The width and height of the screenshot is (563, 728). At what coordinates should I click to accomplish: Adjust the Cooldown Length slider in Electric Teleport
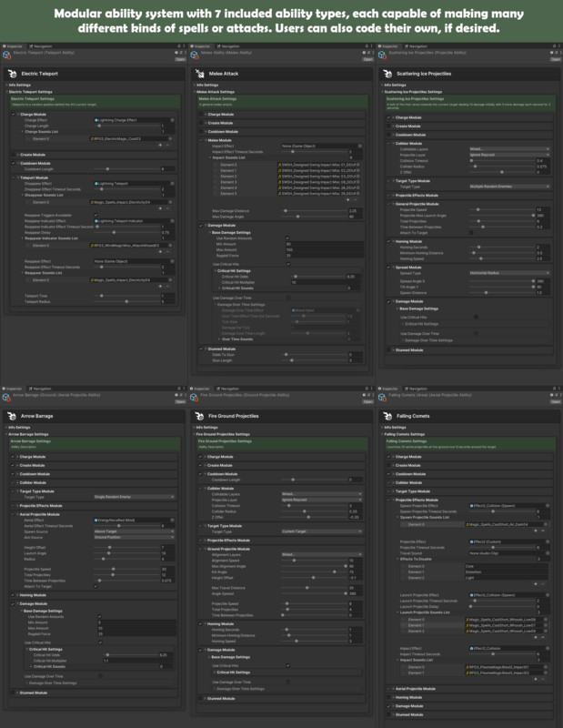pos(109,168)
